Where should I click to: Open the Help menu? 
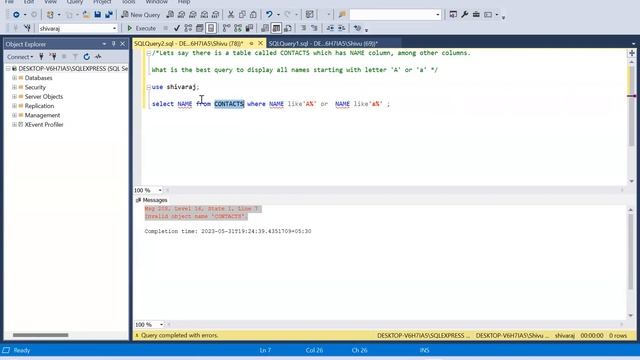pos(184,2)
